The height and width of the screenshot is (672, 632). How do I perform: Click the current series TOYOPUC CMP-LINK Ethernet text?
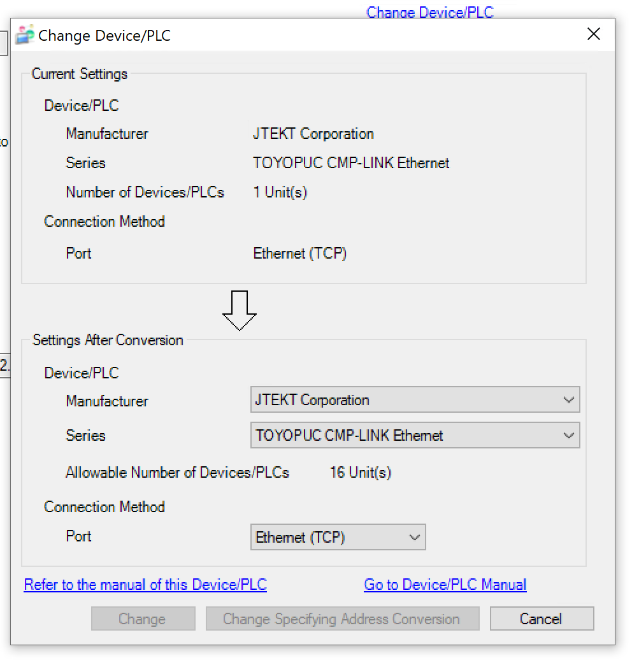[351, 163]
